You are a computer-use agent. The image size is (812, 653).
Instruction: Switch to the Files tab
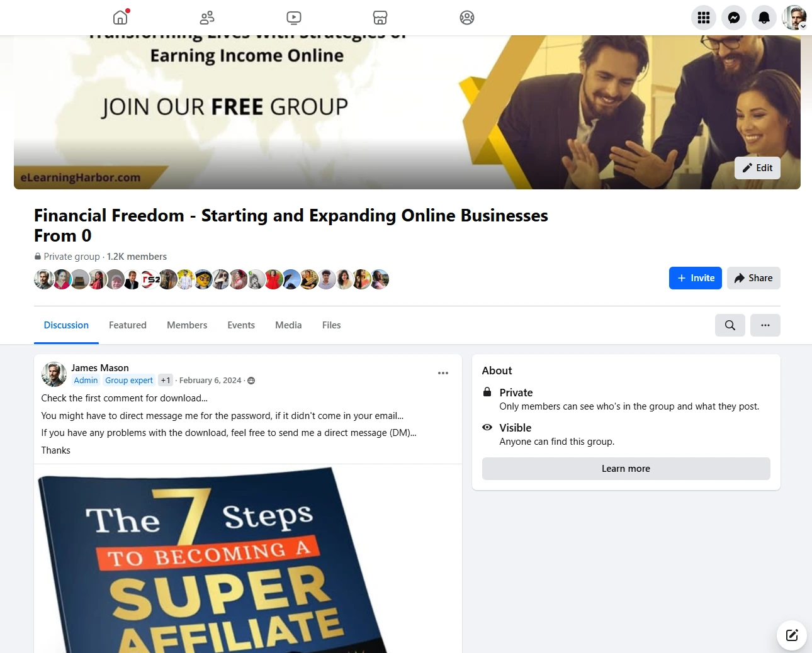pyautogui.click(x=332, y=325)
